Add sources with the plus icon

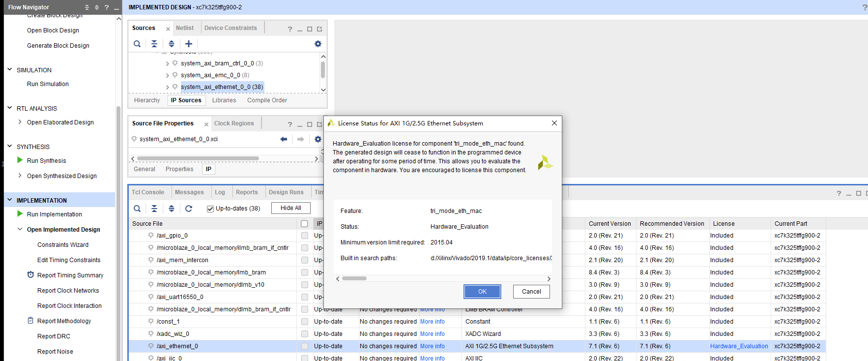click(x=189, y=44)
